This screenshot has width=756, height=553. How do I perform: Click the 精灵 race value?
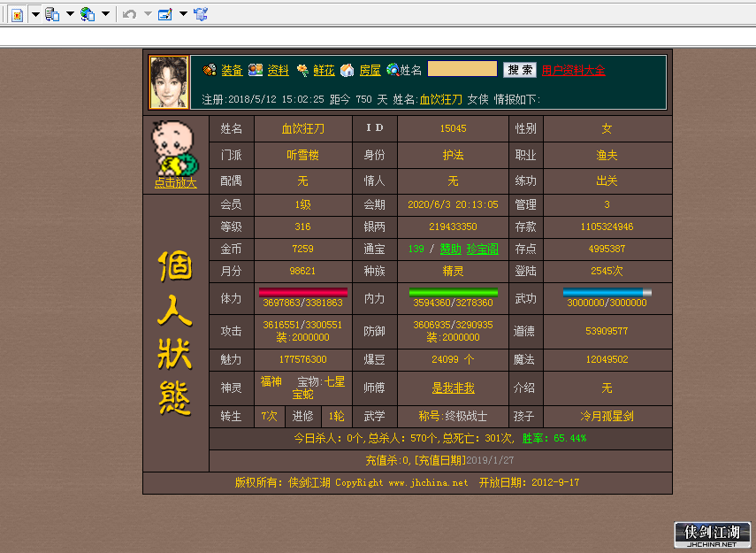[454, 272]
